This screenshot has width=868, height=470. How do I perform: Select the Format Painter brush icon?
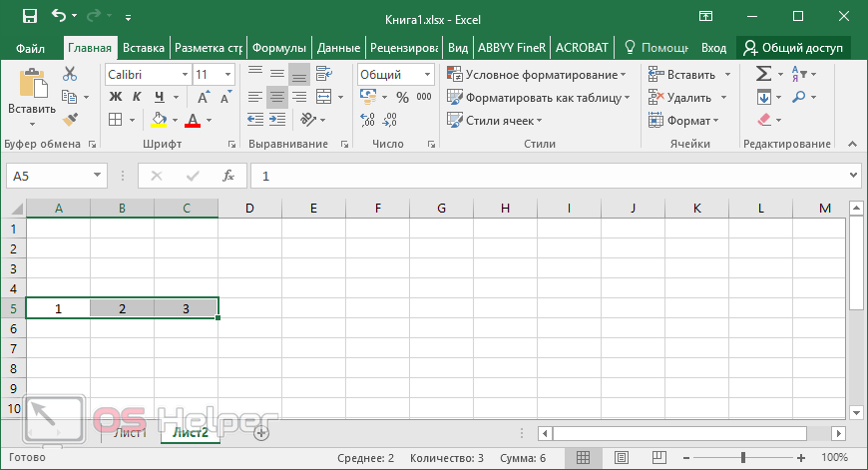[x=70, y=120]
